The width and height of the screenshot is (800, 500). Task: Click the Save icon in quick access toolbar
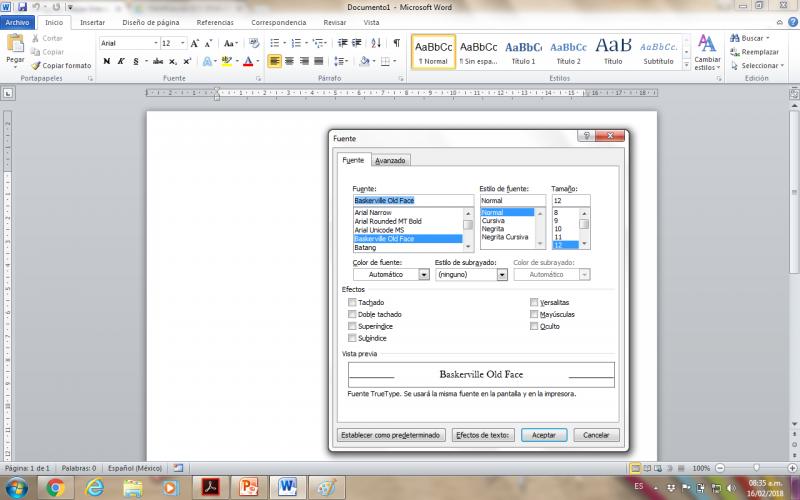22,7
